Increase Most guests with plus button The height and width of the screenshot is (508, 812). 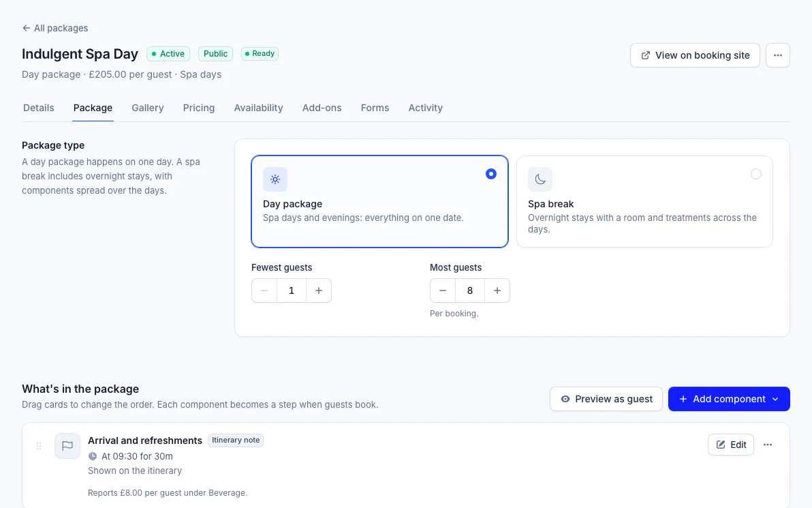coord(497,290)
